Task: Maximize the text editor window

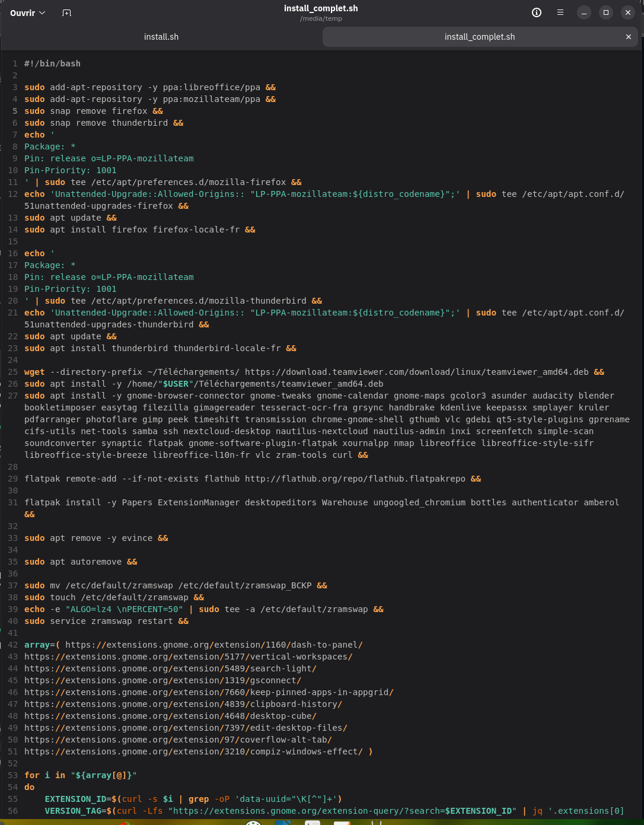Action: click(605, 12)
